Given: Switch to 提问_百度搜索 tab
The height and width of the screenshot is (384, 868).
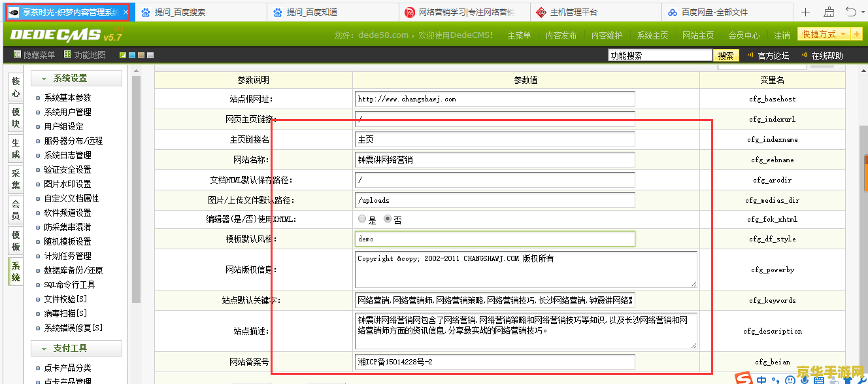Looking at the screenshot, I should 201,12.
